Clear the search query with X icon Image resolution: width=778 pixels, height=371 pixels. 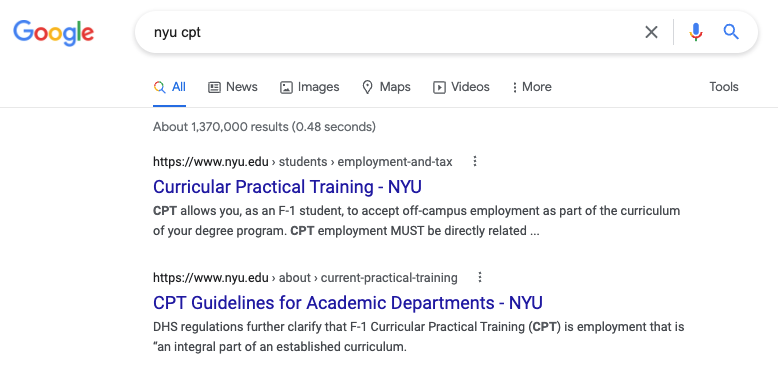click(x=651, y=32)
